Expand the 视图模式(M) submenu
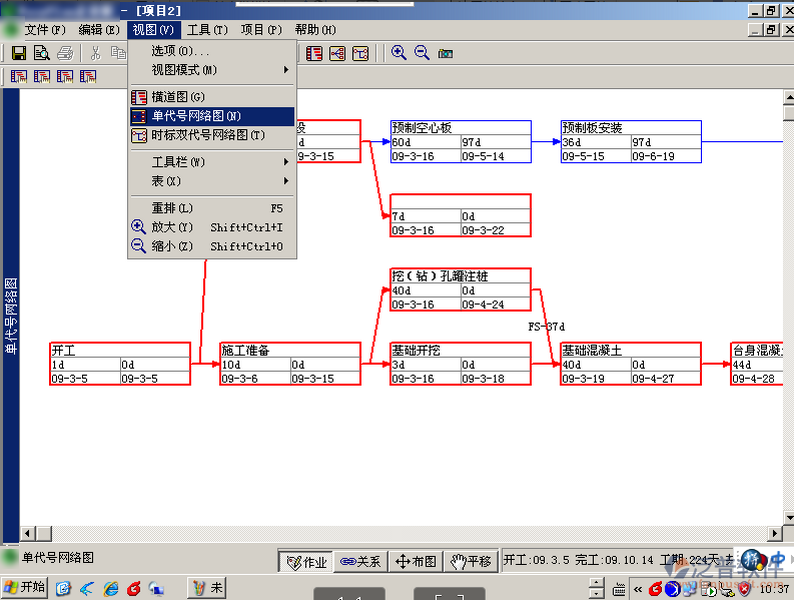This screenshot has height=600, width=794. pyautogui.click(x=211, y=70)
